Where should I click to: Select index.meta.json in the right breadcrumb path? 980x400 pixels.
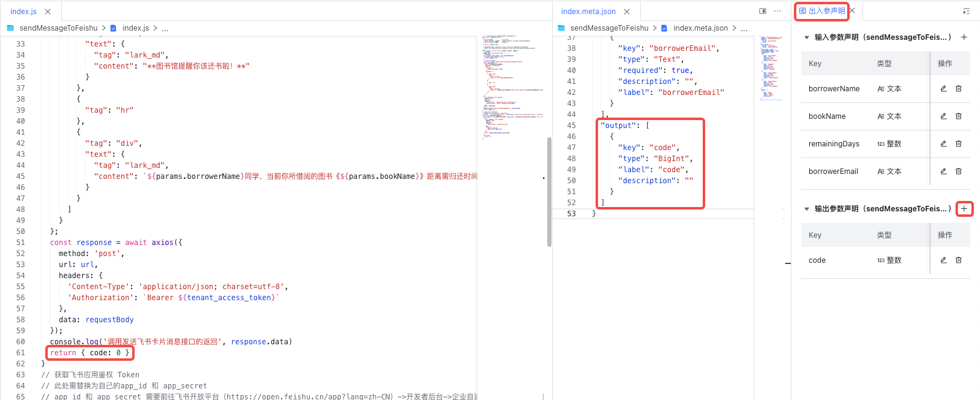point(701,28)
